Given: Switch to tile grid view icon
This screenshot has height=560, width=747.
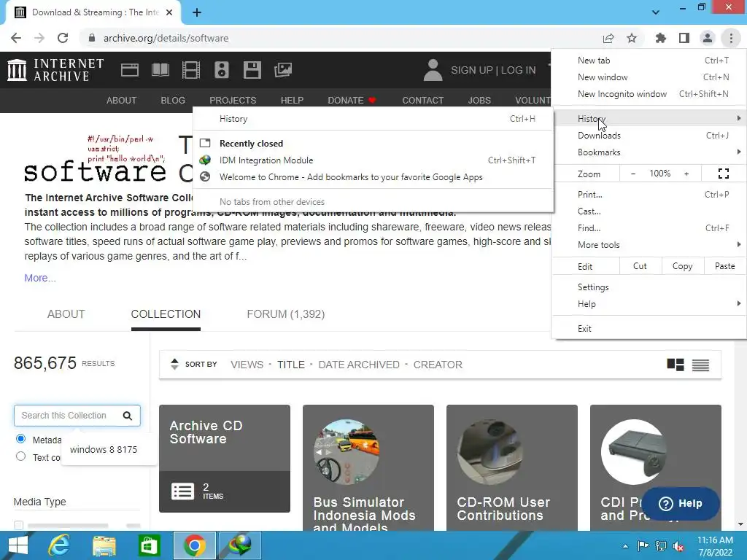Looking at the screenshot, I should point(675,365).
